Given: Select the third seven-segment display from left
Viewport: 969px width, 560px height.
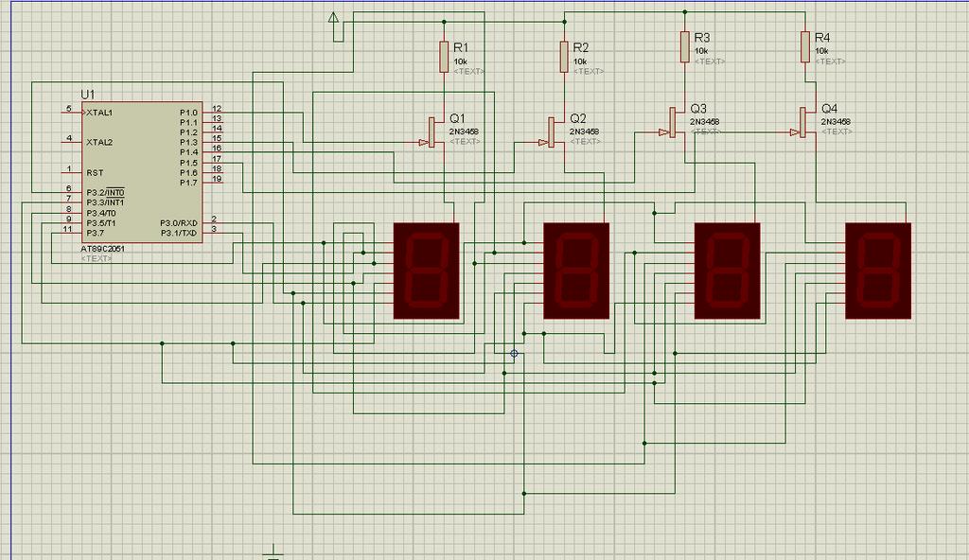Looking at the screenshot, I should [x=728, y=271].
